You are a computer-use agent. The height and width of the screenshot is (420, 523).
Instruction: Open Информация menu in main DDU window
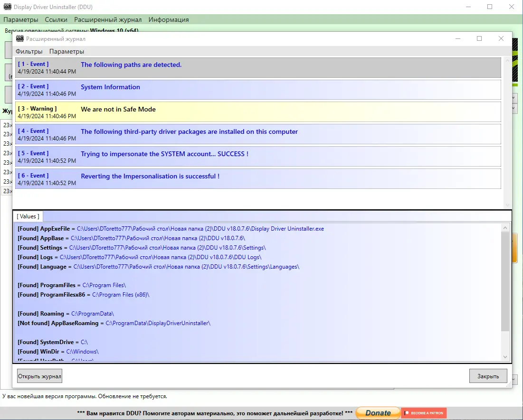pyautogui.click(x=169, y=19)
